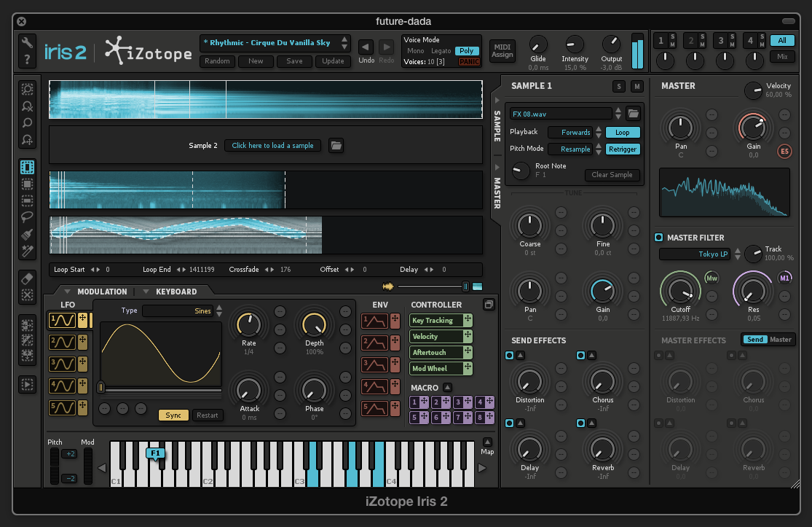Select LFO 5 waveform slot
The image size is (812, 527).
[x=62, y=407]
